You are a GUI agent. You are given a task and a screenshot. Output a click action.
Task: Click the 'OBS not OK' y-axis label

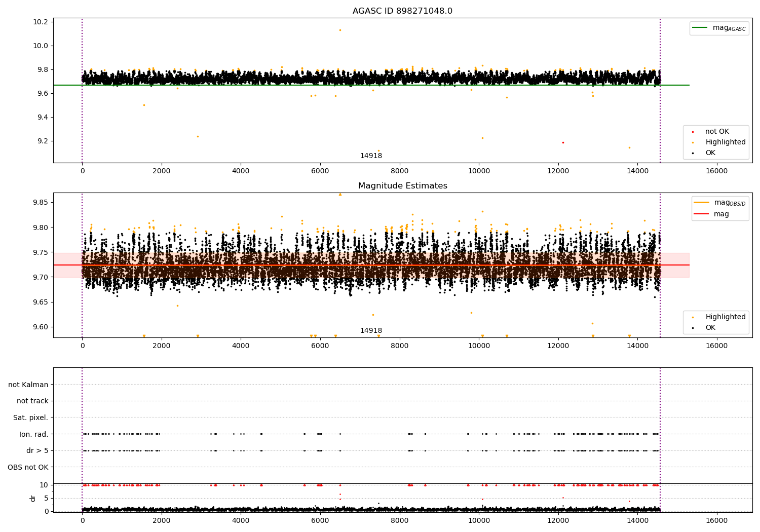pyautogui.click(x=28, y=467)
